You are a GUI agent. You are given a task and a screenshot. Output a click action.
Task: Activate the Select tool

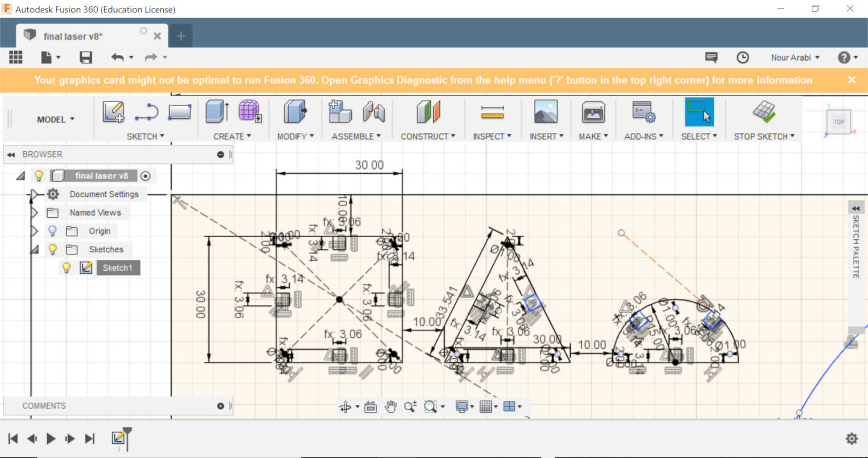[x=699, y=112]
